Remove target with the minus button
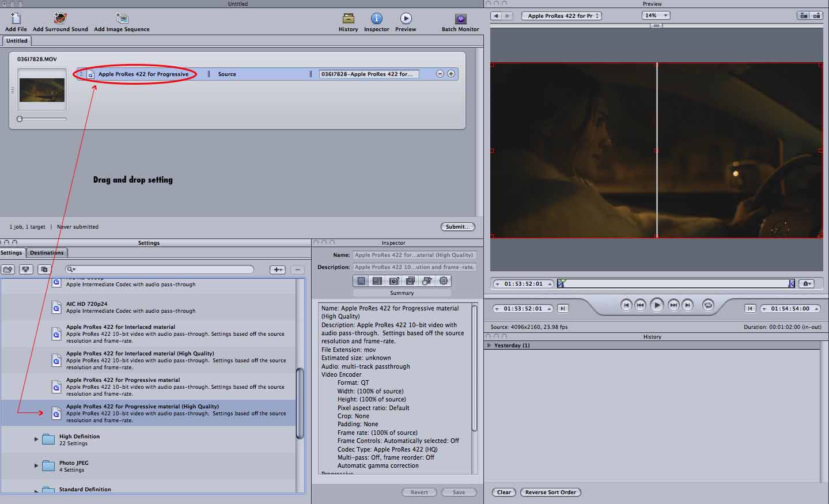Viewport: 829px width, 504px height. pyautogui.click(x=440, y=74)
